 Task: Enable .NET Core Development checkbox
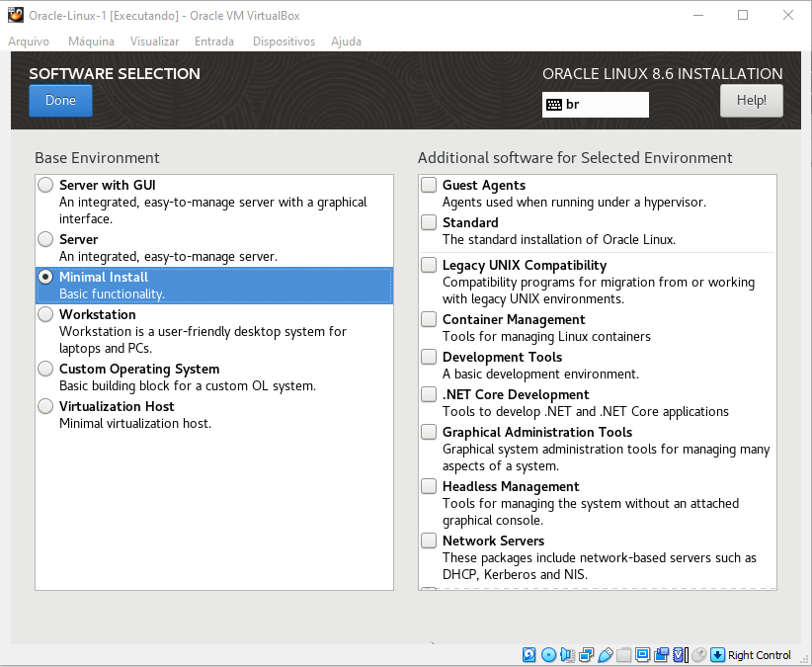[x=429, y=394]
